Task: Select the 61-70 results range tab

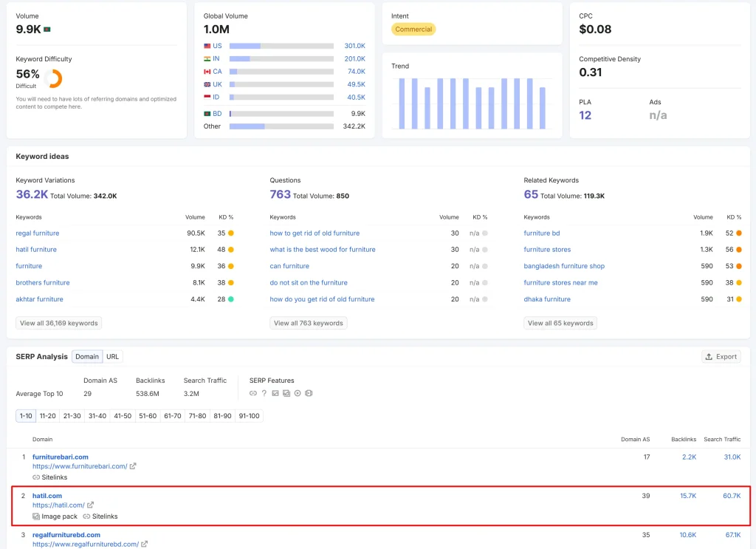Action: (173, 416)
